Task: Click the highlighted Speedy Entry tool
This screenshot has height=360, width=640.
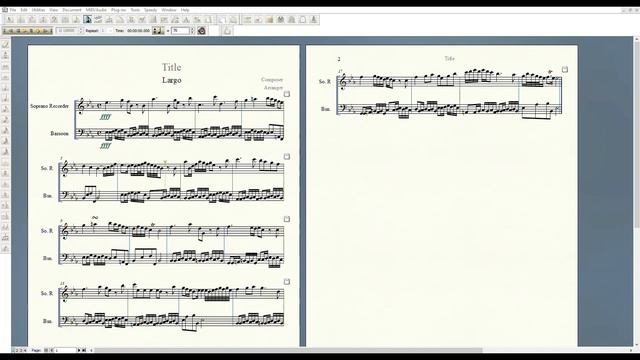Action: (87, 19)
